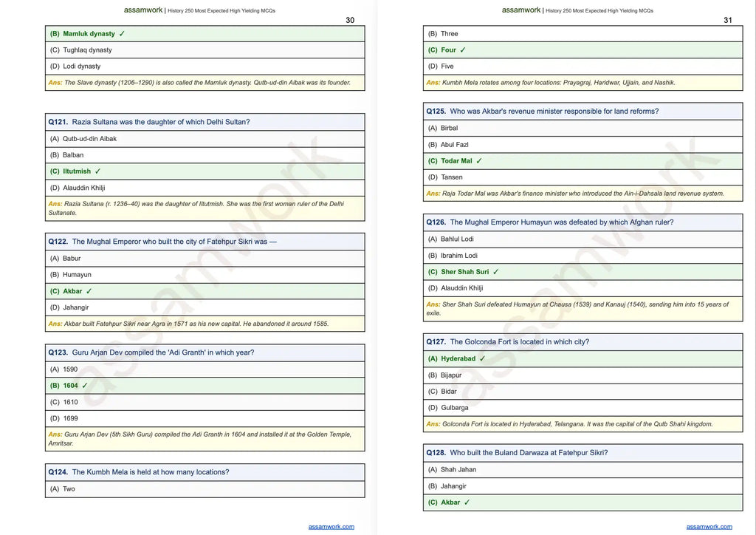Image resolution: width=756 pixels, height=535 pixels.
Task: Select option (D) 1699 in Q123
Action: [x=205, y=419]
